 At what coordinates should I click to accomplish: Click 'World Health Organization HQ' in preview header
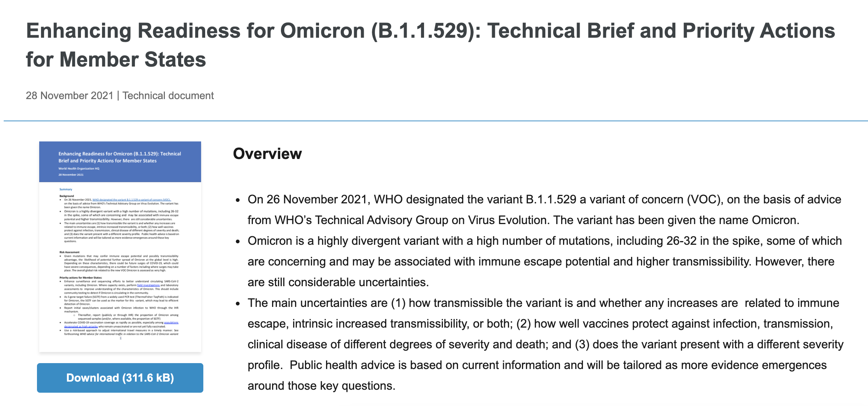[79, 169]
